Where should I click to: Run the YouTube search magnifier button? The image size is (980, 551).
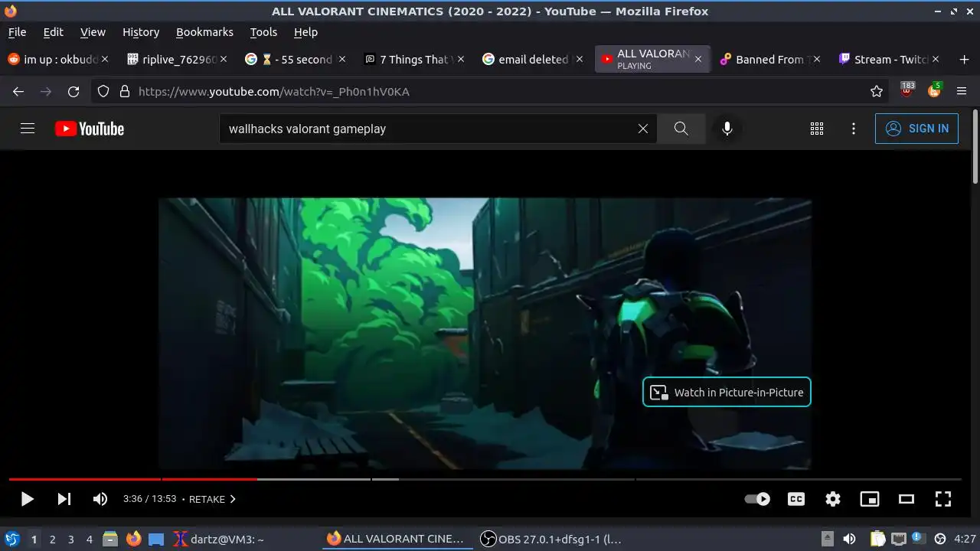click(681, 129)
